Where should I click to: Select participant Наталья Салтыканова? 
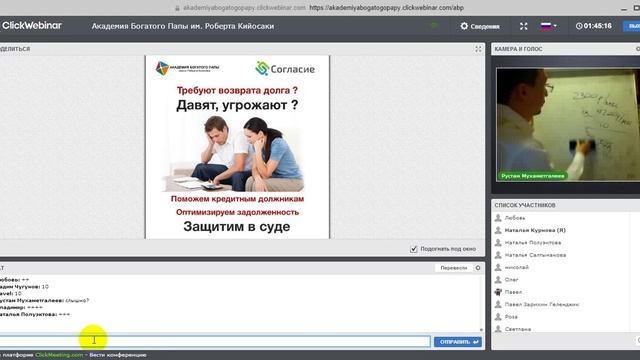point(535,255)
